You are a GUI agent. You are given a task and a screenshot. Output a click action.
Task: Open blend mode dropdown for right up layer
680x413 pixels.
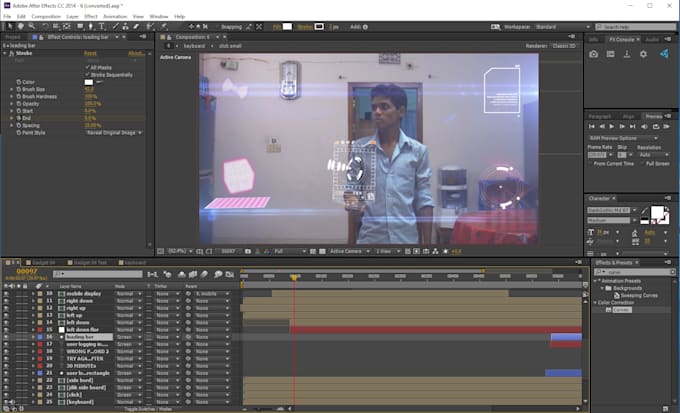(128, 308)
